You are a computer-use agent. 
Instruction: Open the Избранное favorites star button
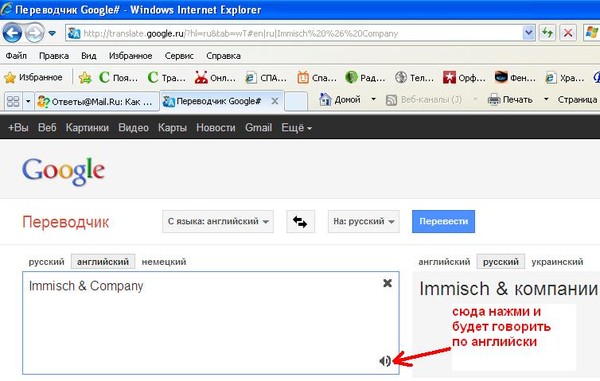[x=33, y=78]
